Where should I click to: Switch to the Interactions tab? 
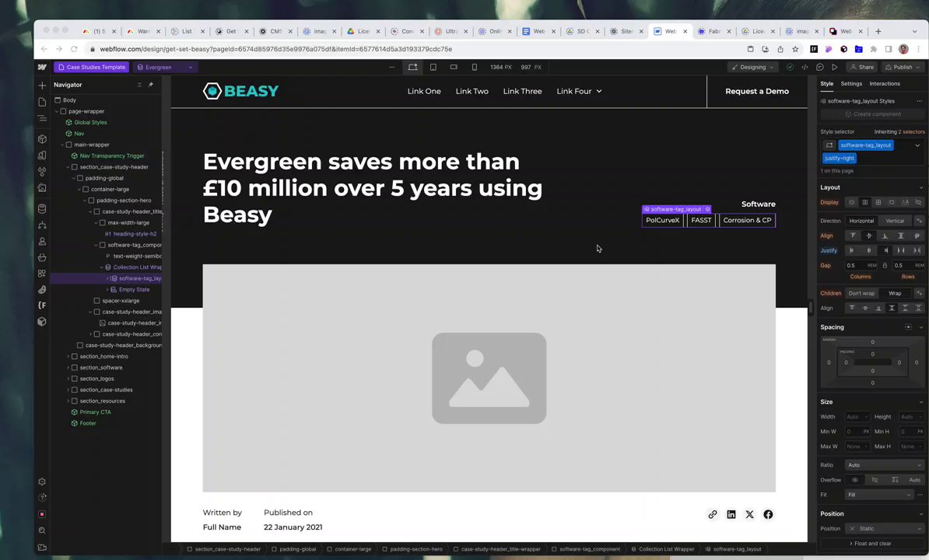point(885,83)
